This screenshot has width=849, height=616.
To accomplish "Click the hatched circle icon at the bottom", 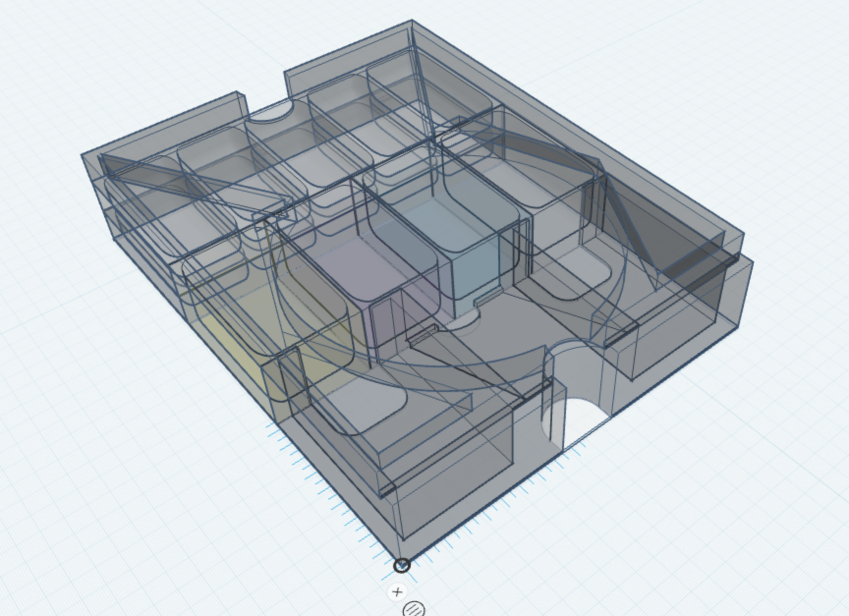I will click(414, 609).
